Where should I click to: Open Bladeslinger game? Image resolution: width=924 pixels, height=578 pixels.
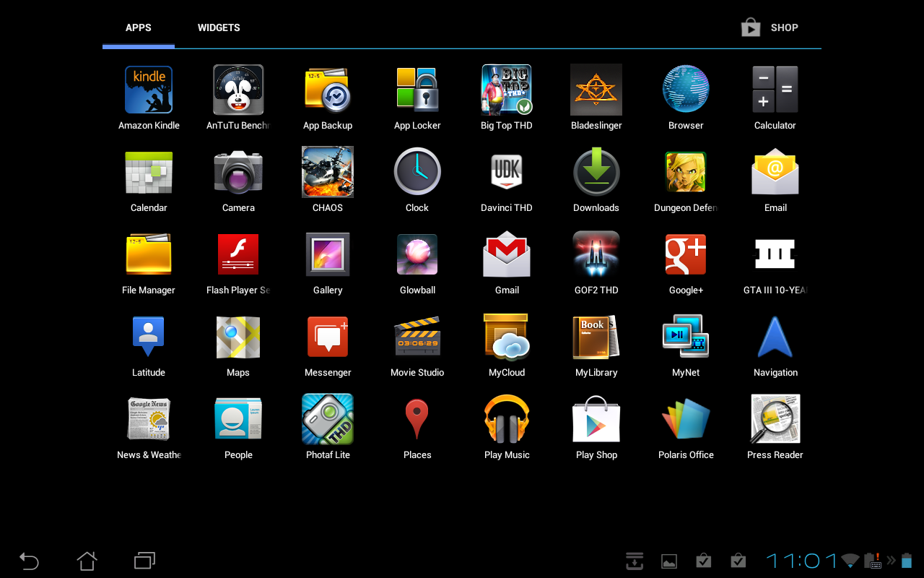click(x=596, y=90)
